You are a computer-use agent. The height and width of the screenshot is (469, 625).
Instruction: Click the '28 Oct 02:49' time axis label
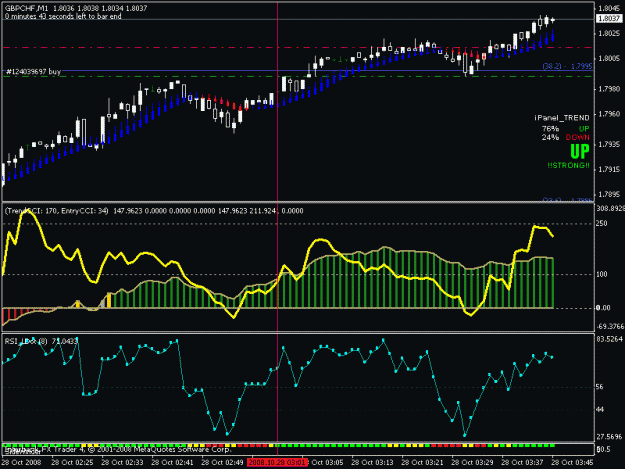(222, 463)
